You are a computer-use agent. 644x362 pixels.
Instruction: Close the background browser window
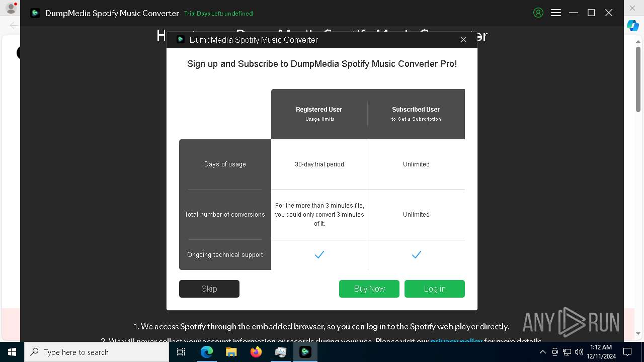(x=633, y=8)
